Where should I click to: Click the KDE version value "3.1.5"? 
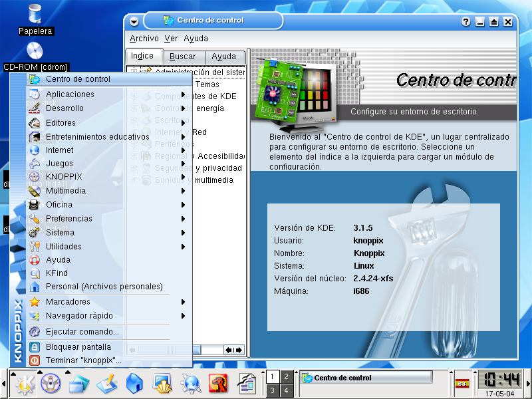point(363,227)
